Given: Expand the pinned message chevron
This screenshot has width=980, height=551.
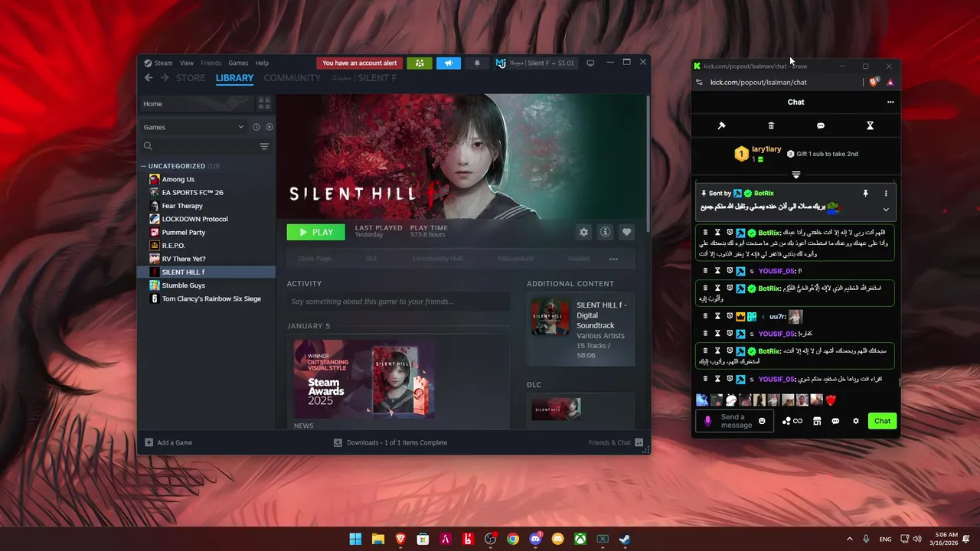Looking at the screenshot, I should pyautogui.click(x=886, y=210).
